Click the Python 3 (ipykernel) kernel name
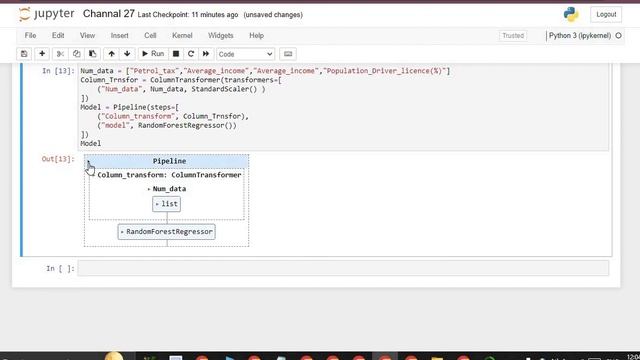This screenshot has width=640, height=360. [580, 36]
